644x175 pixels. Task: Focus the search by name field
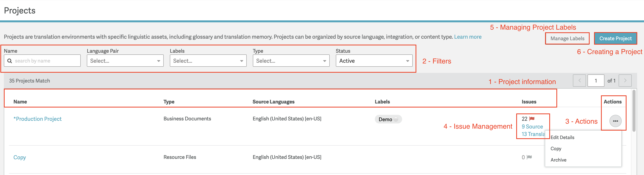[x=42, y=61]
